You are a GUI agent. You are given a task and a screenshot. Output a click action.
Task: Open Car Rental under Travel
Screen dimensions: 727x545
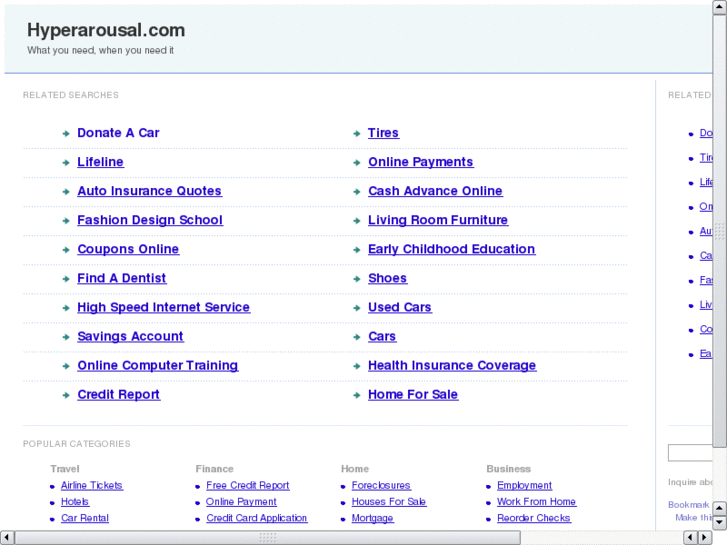pos(85,518)
